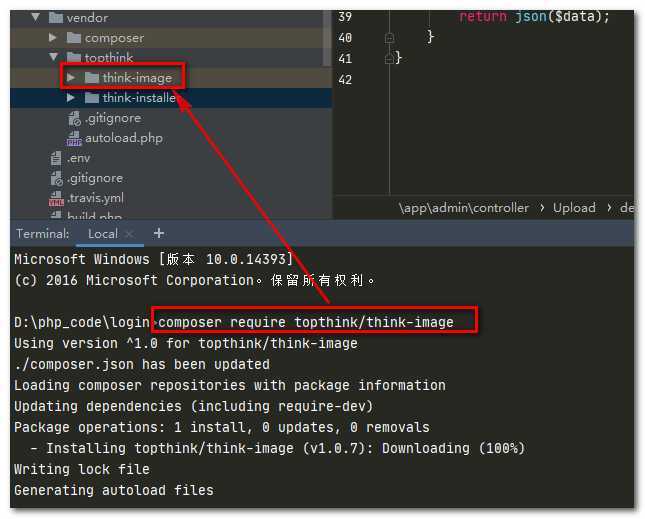
Task: Open the .travis.yml file
Action: [95, 198]
